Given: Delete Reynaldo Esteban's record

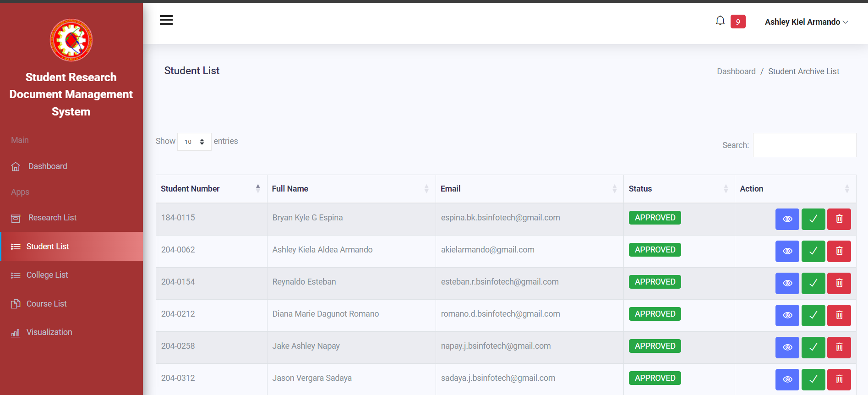Looking at the screenshot, I should (x=839, y=283).
